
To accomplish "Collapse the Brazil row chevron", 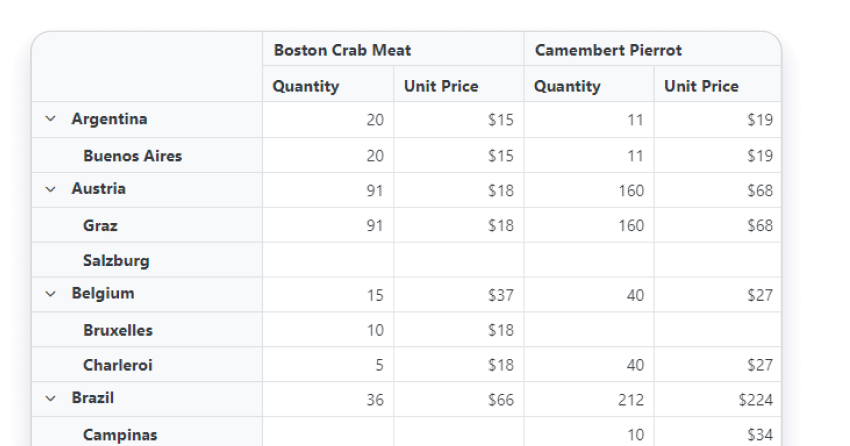I will [x=50, y=398].
